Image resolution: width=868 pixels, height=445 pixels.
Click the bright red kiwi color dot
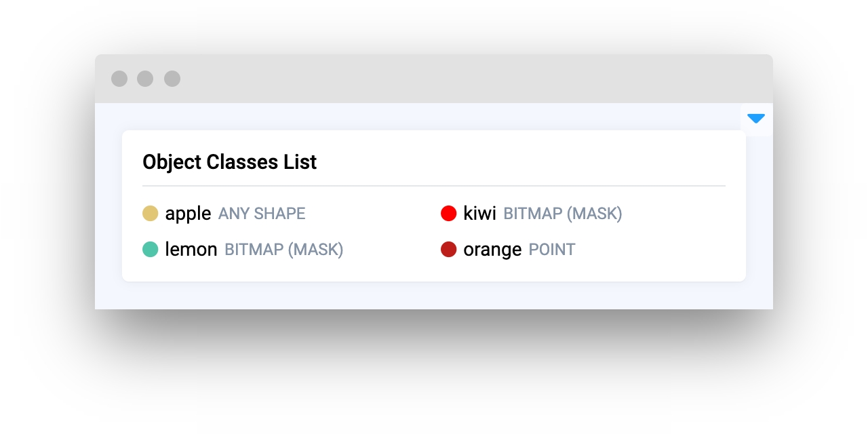coord(448,214)
